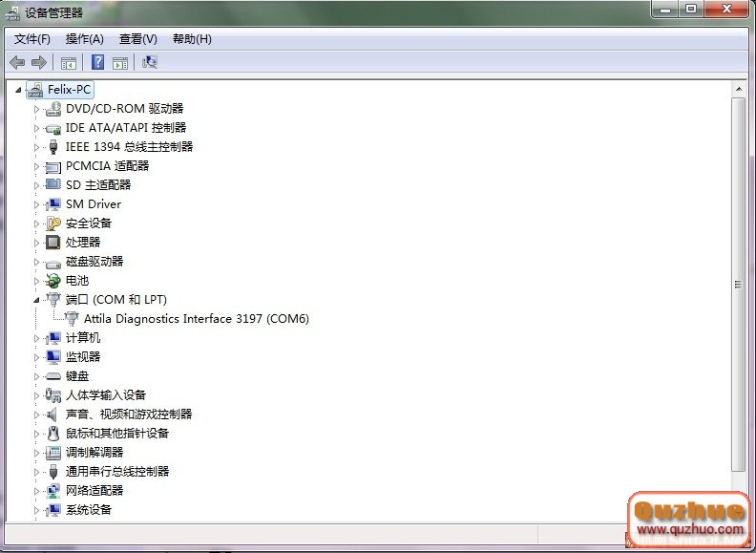The image size is (756, 553).
Task: Click the 磁盘驱动器 disk icon
Action: tap(53, 263)
